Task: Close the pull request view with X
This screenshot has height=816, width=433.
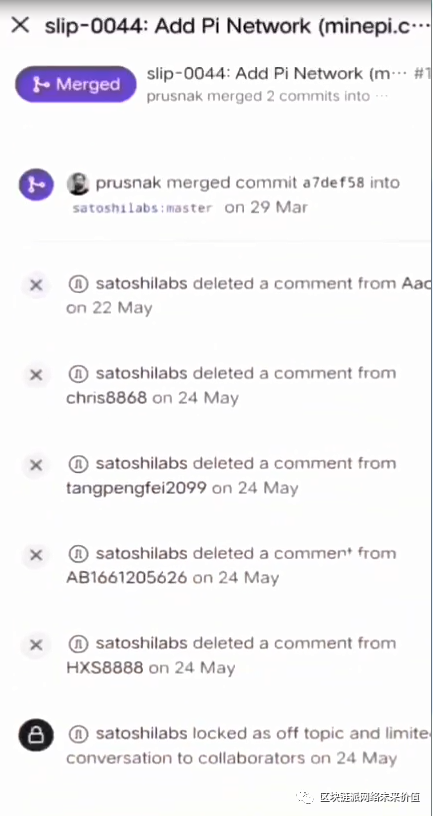Action: (x=20, y=25)
